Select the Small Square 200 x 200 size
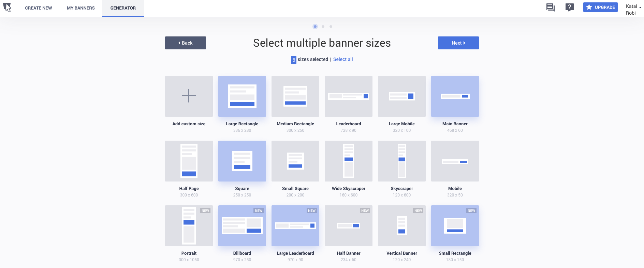 [295, 161]
